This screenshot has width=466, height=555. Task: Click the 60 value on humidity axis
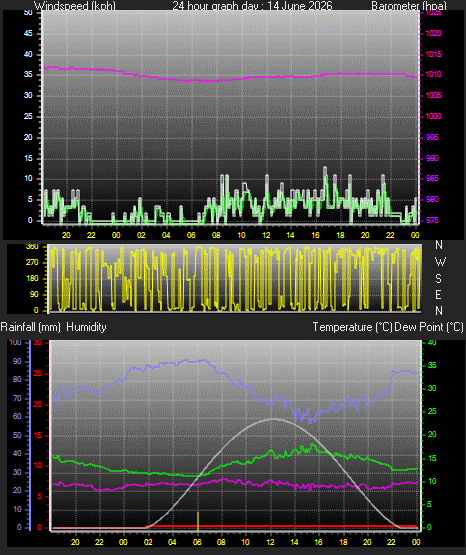click(17, 416)
